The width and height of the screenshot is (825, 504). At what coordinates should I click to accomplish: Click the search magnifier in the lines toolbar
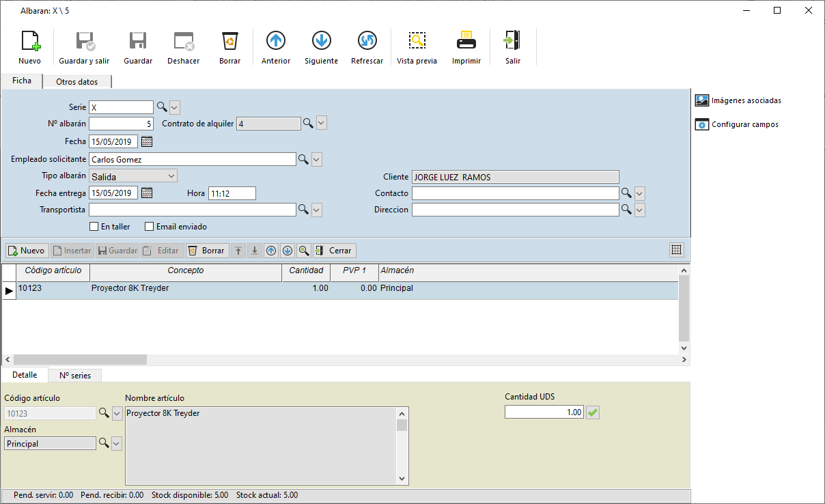pyautogui.click(x=304, y=251)
